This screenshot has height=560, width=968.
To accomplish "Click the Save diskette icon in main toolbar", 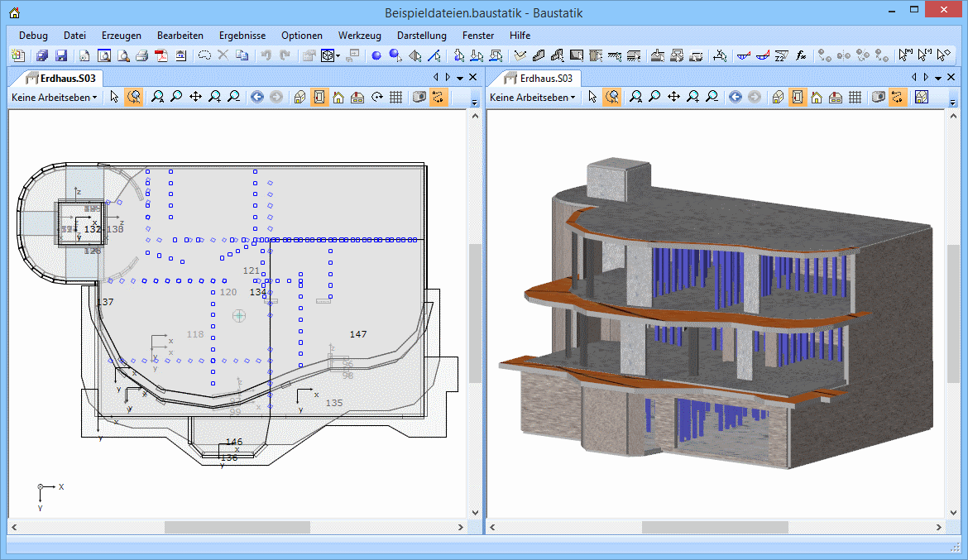I will (61, 55).
